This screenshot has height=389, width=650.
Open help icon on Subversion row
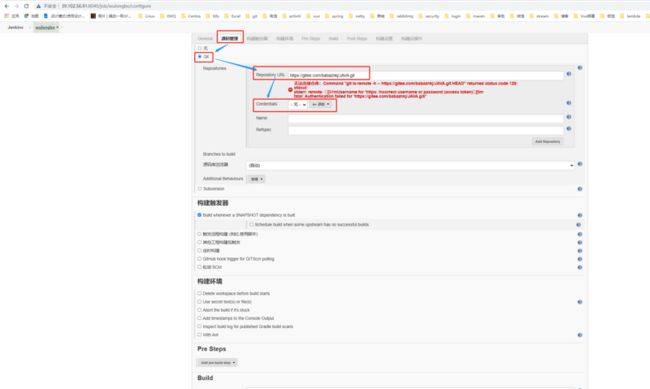580,189
